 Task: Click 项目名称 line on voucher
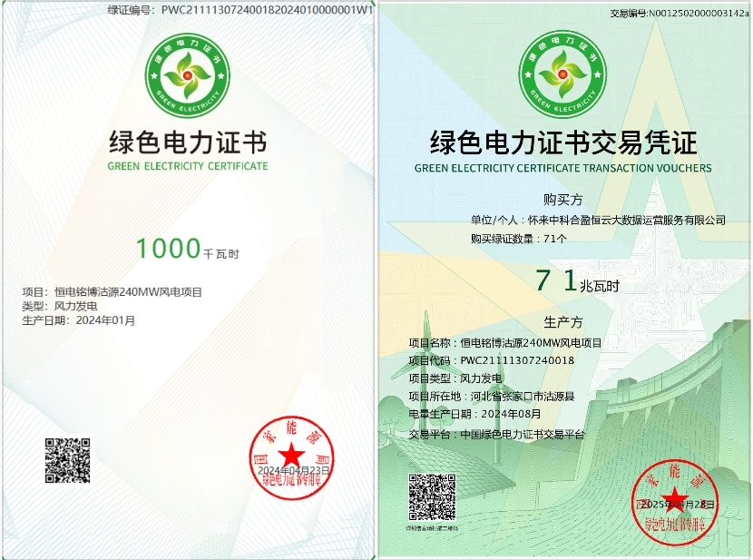point(504,343)
